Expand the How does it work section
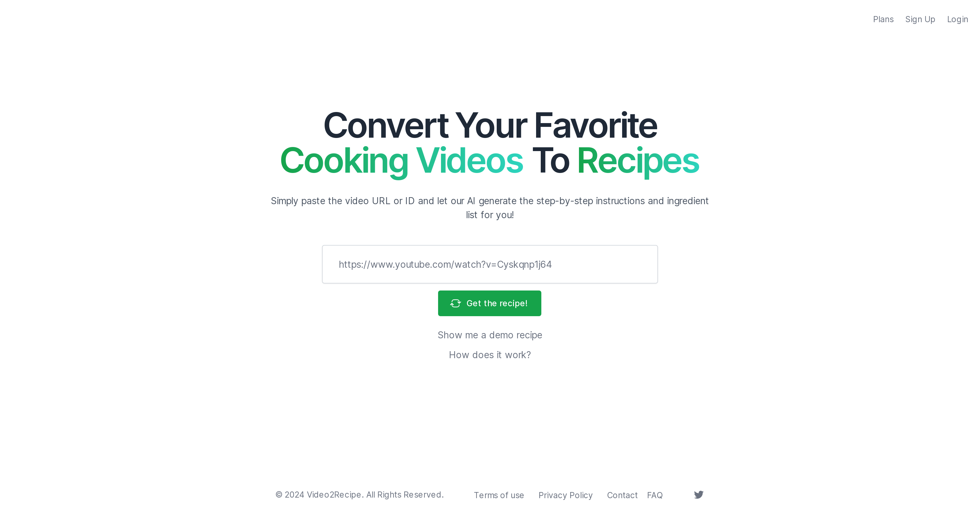 pyautogui.click(x=490, y=354)
